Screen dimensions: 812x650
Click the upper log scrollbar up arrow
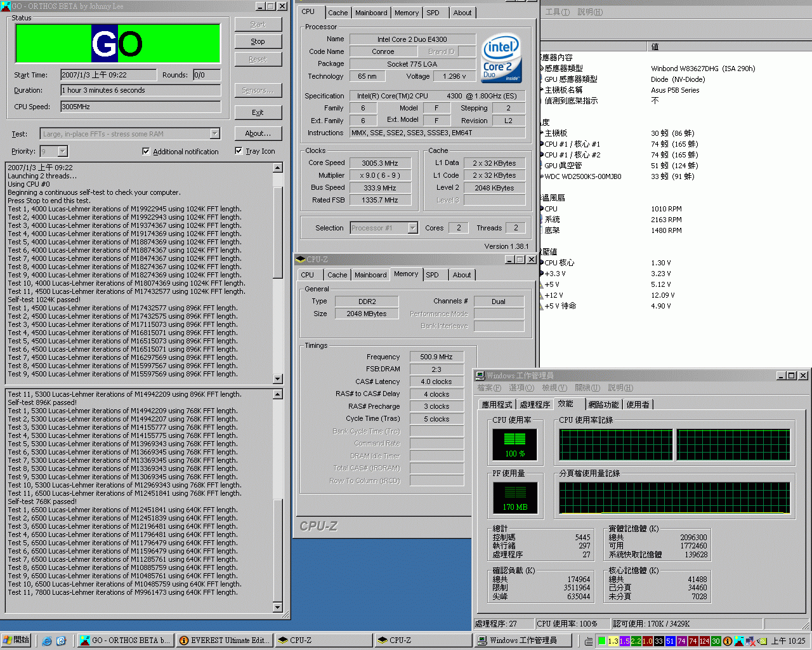tap(277, 168)
